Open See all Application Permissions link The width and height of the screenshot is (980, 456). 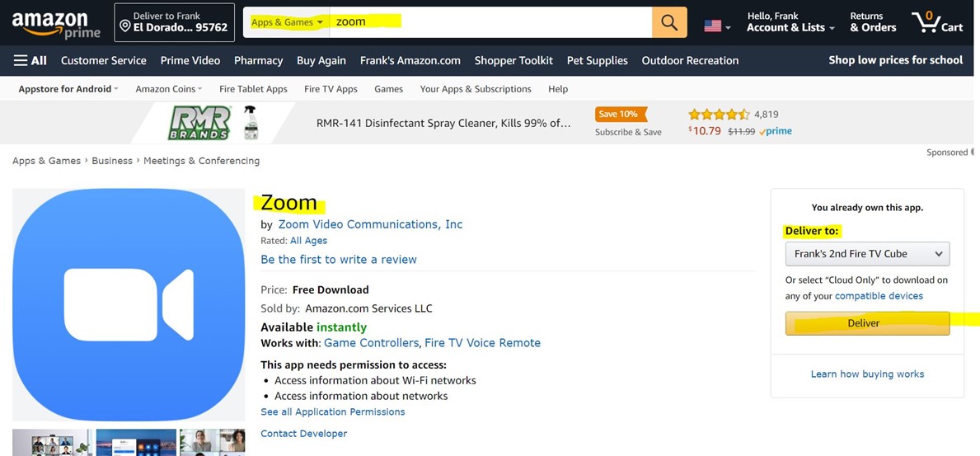(333, 411)
